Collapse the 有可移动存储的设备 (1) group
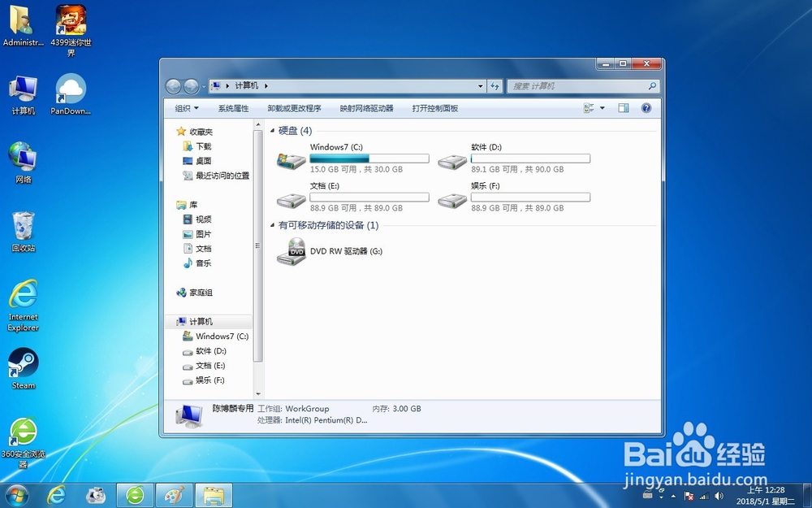The width and height of the screenshot is (812, 508). click(x=272, y=225)
